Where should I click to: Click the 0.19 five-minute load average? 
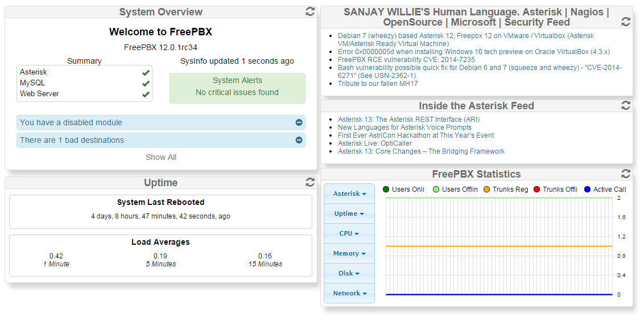(160, 256)
